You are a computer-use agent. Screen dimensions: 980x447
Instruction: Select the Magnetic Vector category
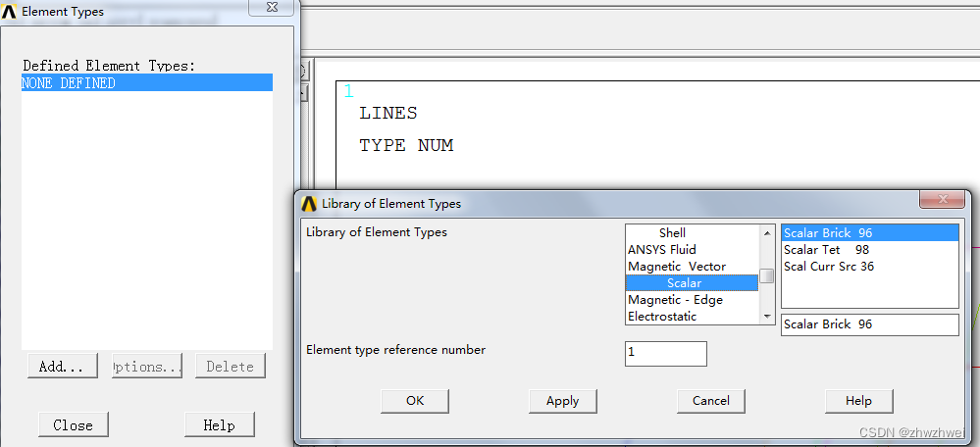point(677,267)
